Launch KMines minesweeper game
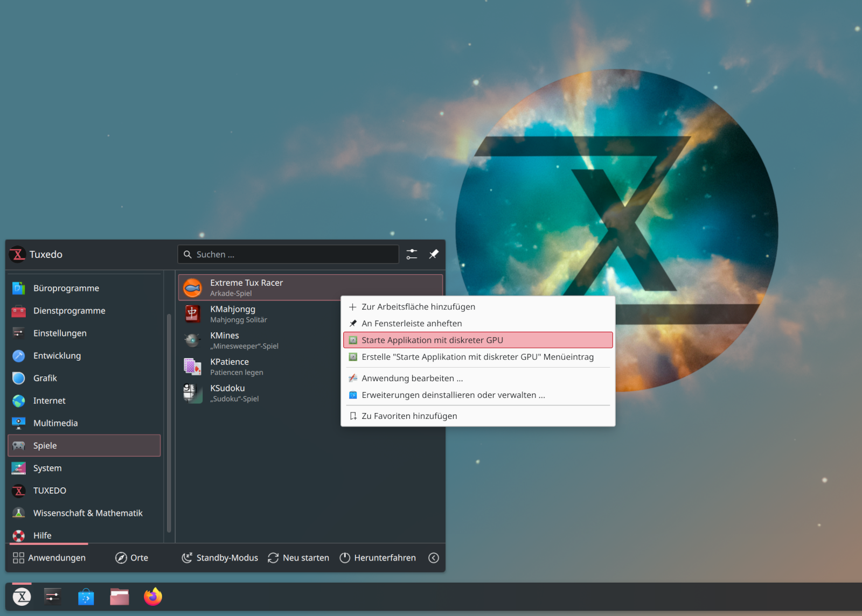862x616 pixels. (260, 340)
